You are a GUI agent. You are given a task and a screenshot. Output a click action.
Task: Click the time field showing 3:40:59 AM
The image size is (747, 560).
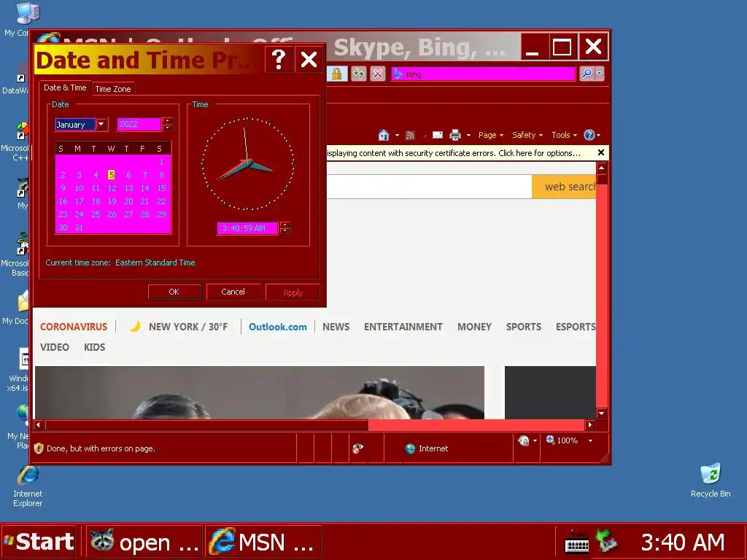[x=247, y=228]
